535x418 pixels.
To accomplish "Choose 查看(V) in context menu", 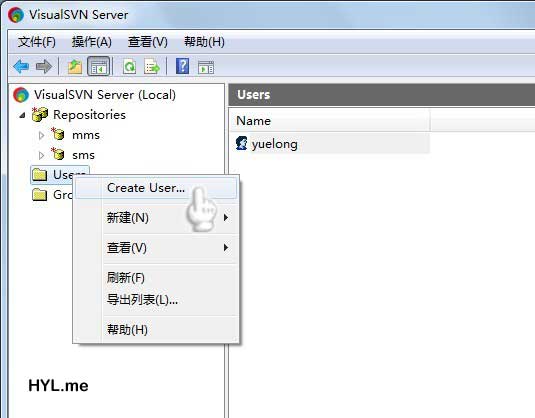I will pos(156,247).
